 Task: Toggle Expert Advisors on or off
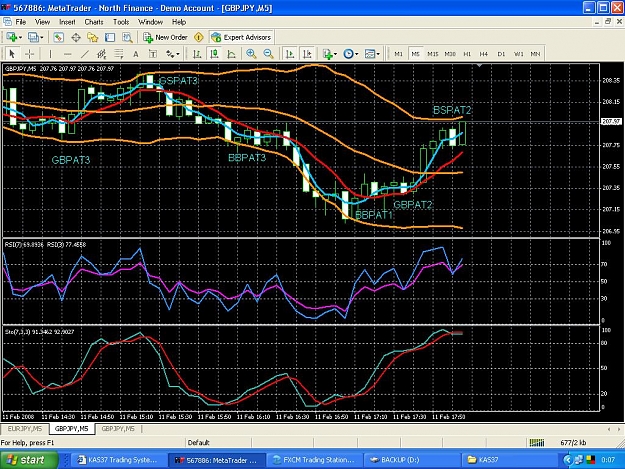coord(241,37)
